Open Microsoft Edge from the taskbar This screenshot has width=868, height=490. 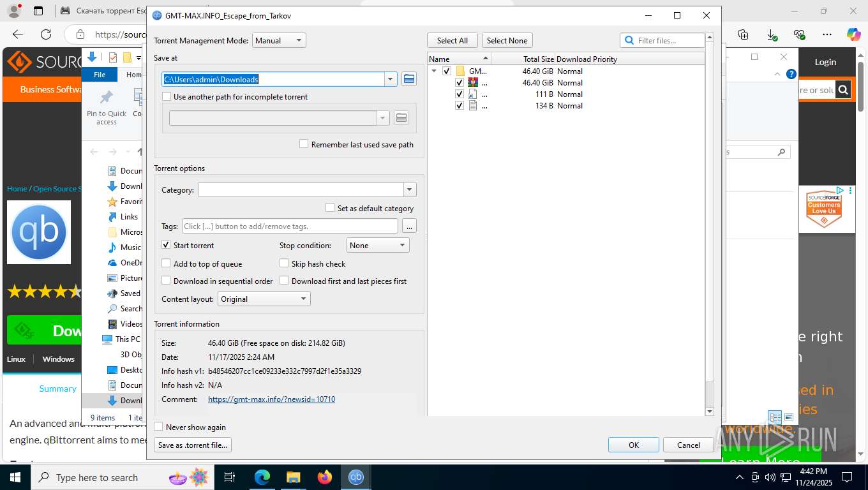(x=262, y=477)
